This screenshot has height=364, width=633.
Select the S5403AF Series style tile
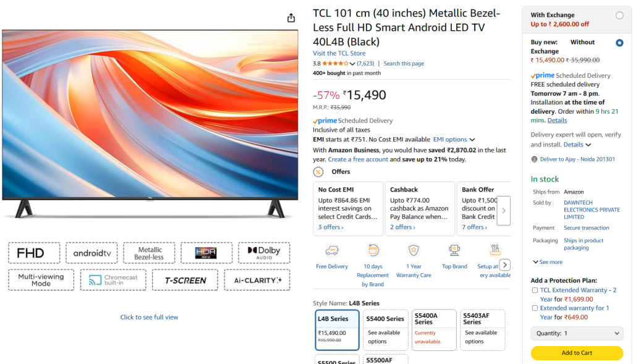483,329
